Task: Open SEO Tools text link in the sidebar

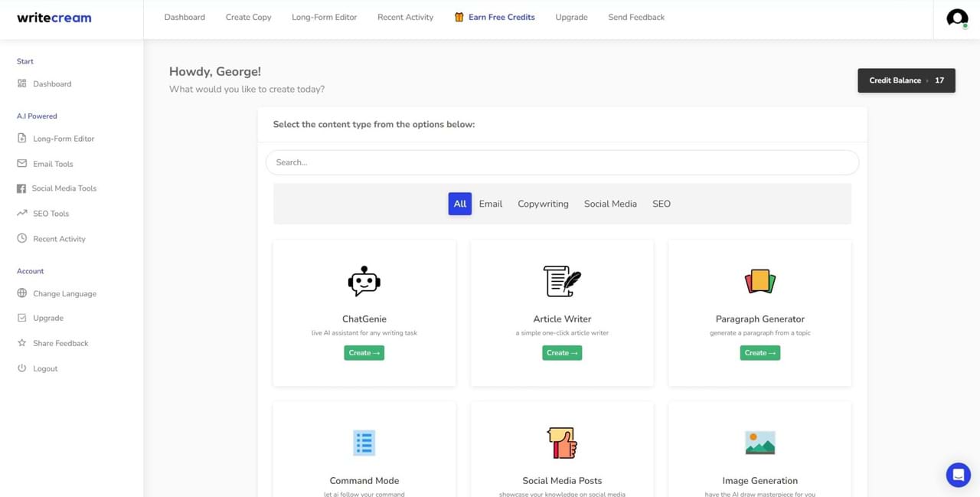Action: point(51,214)
